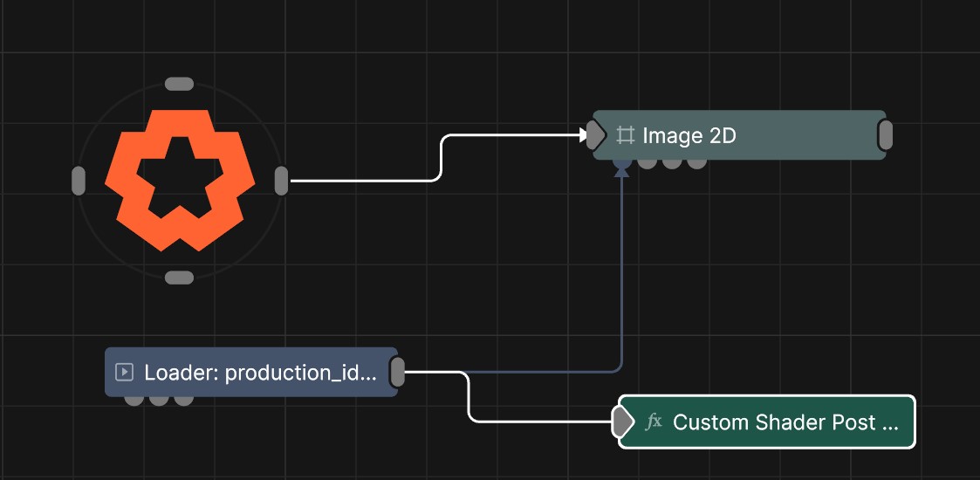Select the root node's top port
The height and width of the screenshot is (480, 980).
tap(179, 84)
